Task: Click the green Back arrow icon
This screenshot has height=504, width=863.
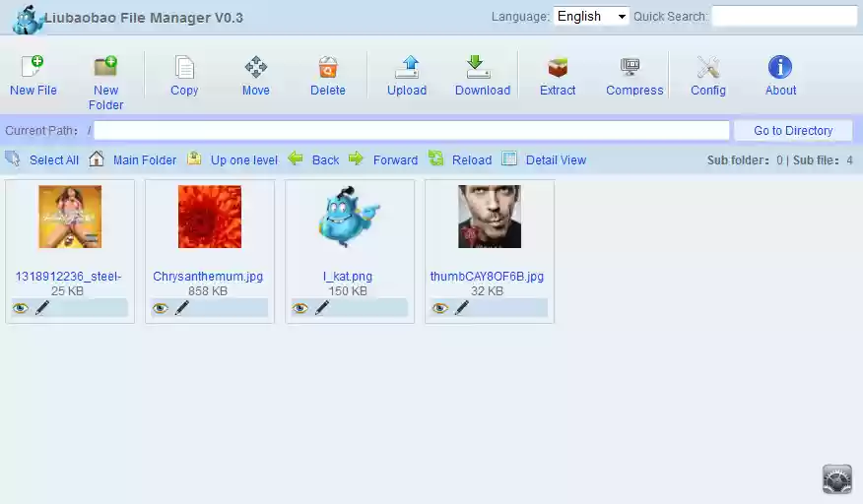Action: pyautogui.click(x=296, y=159)
